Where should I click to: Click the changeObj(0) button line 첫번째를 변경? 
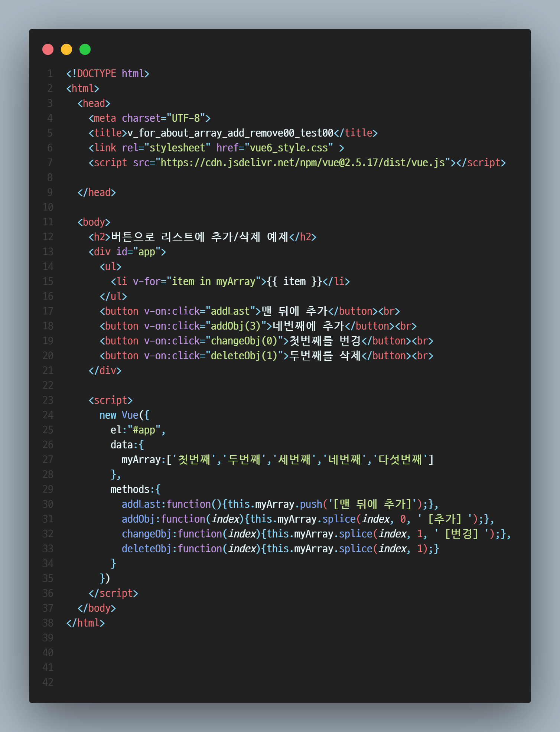(x=267, y=341)
